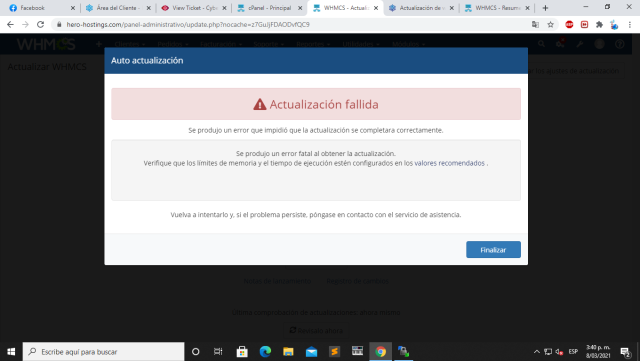640x361 pixels.
Task: Click the Chrome profile avatar icon
Action: (614, 25)
